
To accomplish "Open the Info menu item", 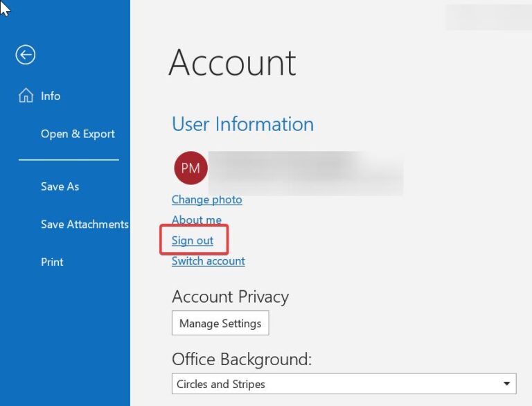I will [x=51, y=96].
